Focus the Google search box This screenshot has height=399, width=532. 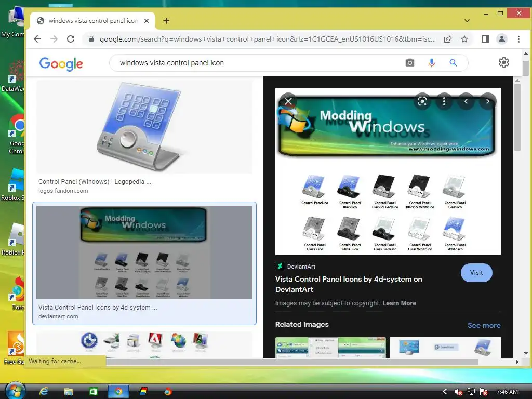(258, 63)
